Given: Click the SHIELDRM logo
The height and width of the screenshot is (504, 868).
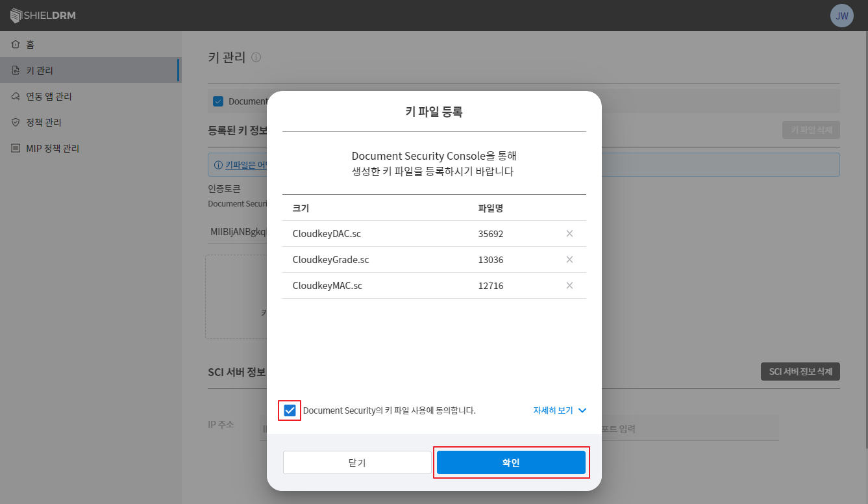Looking at the screenshot, I should pyautogui.click(x=43, y=15).
